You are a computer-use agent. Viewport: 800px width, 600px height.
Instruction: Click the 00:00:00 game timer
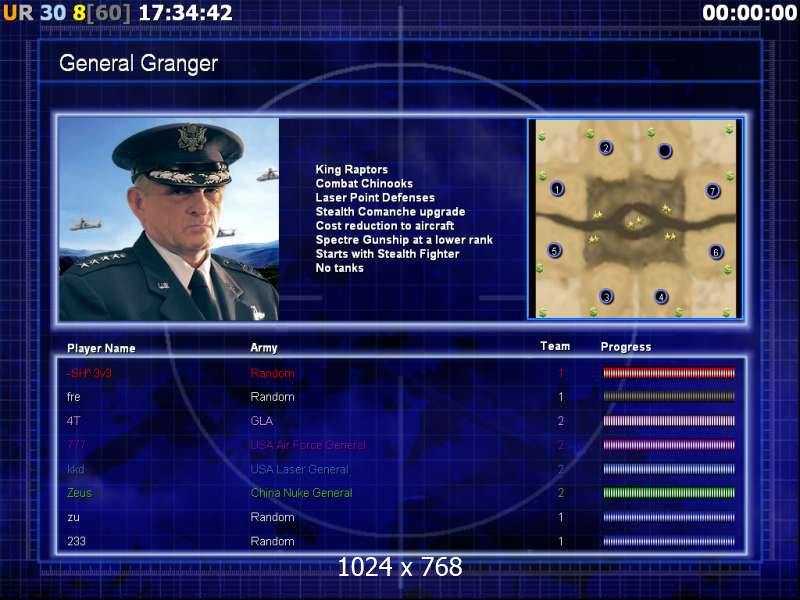[749, 13]
